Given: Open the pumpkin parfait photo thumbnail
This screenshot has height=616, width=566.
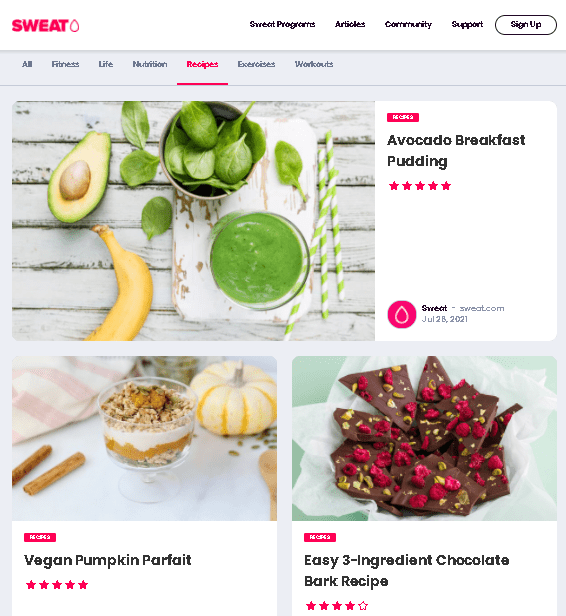Looking at the screenshot, I should point(144,438).
